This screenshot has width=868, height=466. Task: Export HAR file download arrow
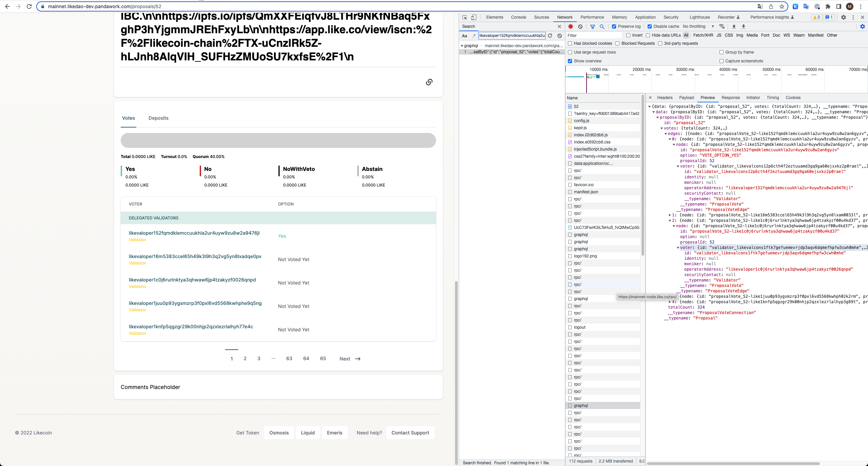pos(743,26)
